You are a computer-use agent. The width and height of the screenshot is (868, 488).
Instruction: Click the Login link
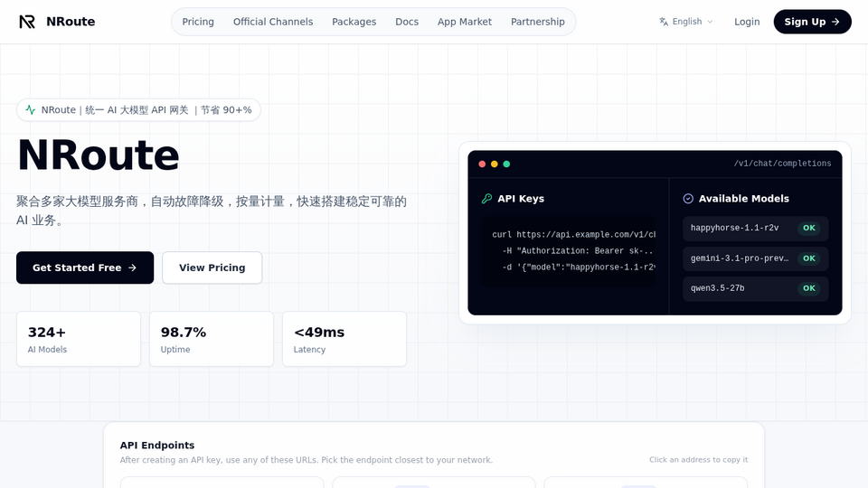(747, 22)
